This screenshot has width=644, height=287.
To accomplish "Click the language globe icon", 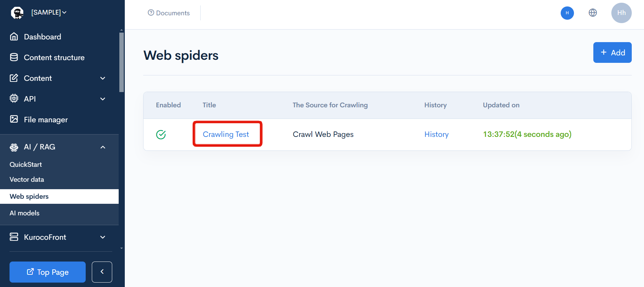I will pyautogui.click(x=593, y=13).
